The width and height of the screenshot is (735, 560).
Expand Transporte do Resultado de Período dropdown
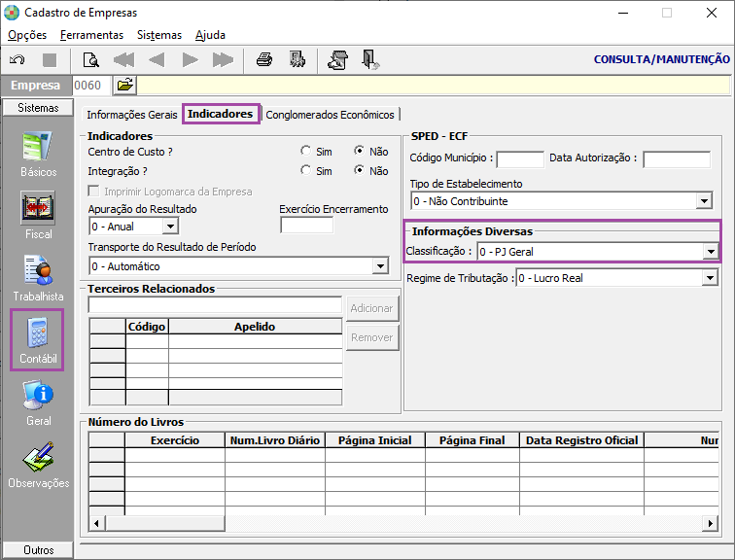[x=381, y=266]
